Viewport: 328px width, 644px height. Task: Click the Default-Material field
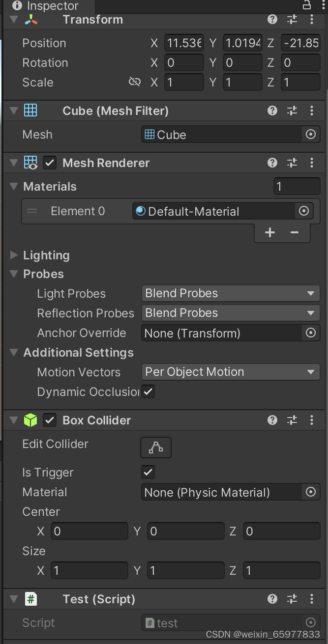tap(214, 212)
